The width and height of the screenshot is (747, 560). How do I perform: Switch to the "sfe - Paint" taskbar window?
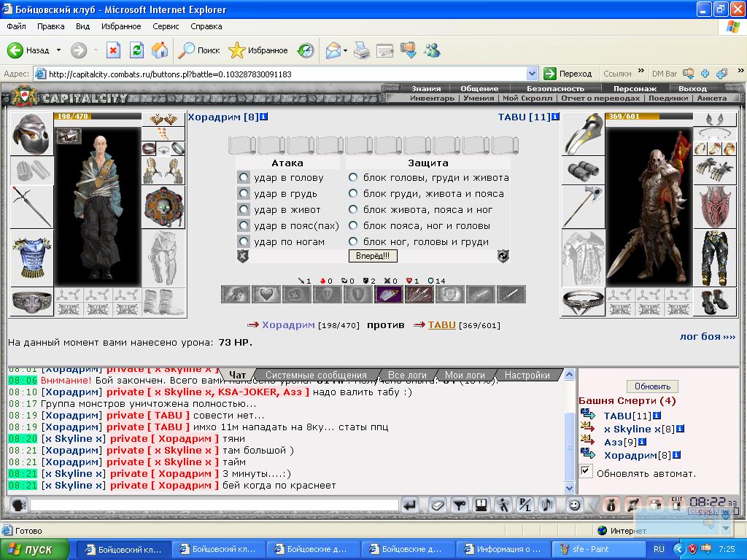(x=597, y=549)
